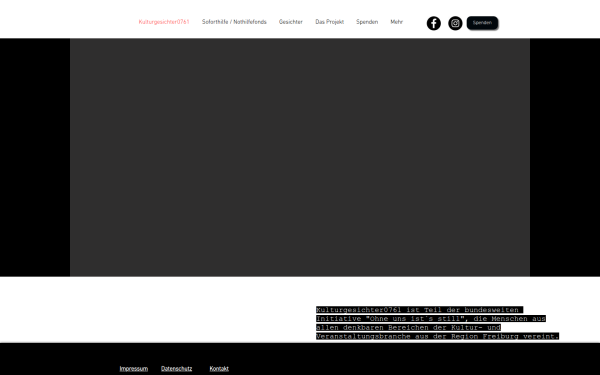The width and height of the screenshot is (600, 375).
Task: Go to Kulturgesichter0761 home menu item
Action: point(164,22)
